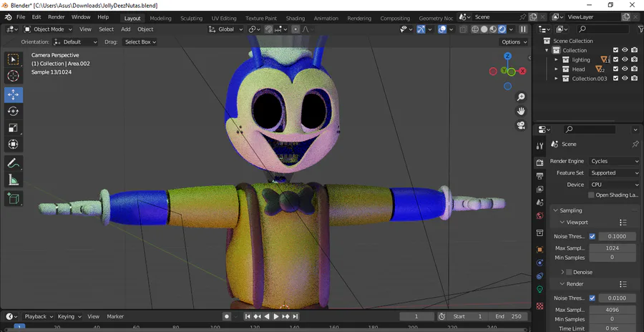
Task: Select the Transform tool
Action: 13,145
